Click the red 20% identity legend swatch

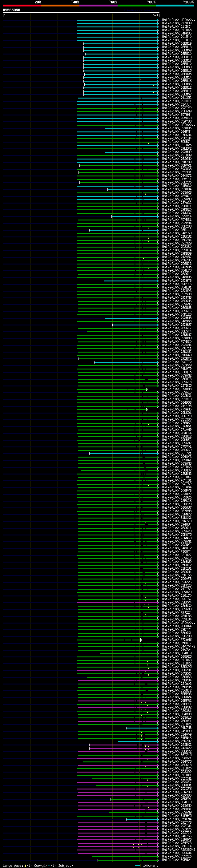[22, 6]
